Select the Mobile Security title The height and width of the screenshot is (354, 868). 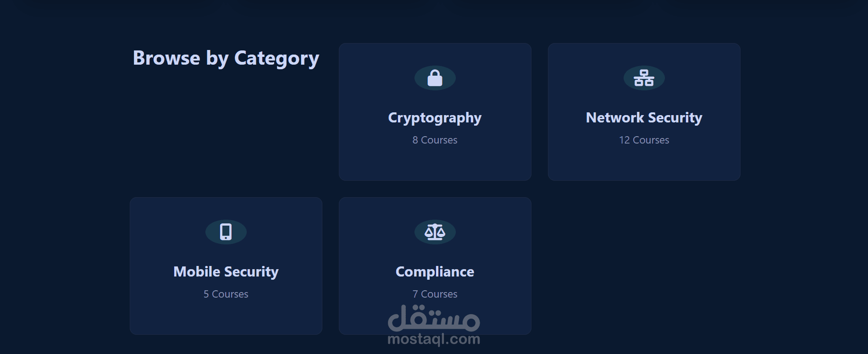click(x=226, y=272)
